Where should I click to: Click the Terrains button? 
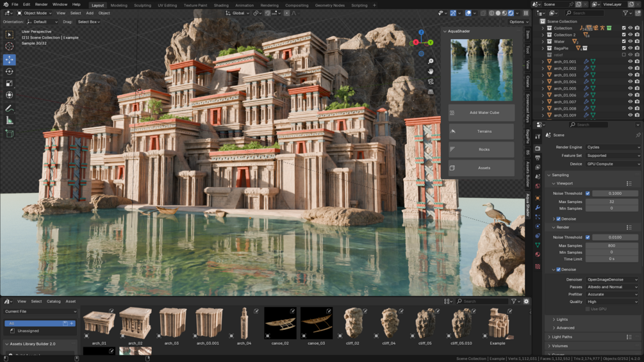coord(481,131)
